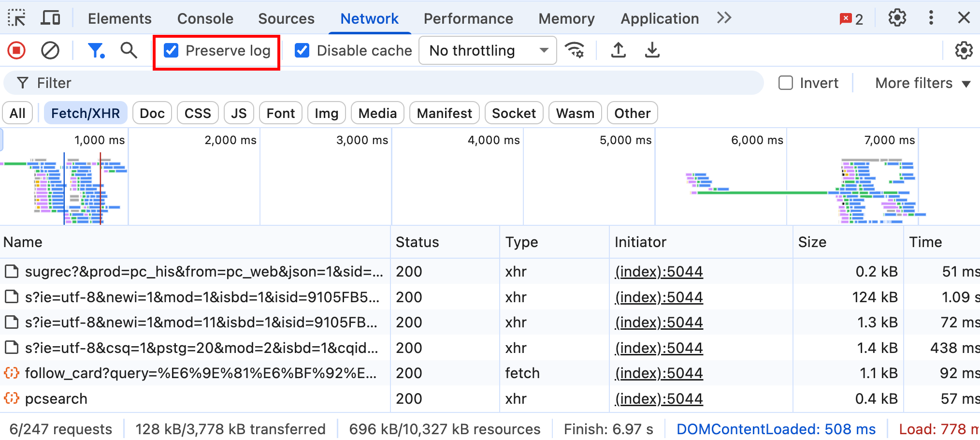Switch to the Console tab
Image resolution: width=980 pixels, height=440 pixels.
[x=205, y=18]
